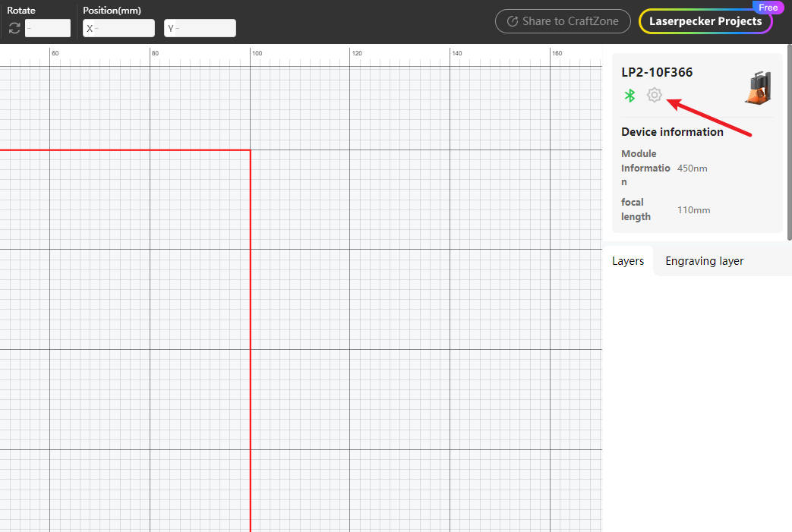Click the Device information heading
This screenshot has width=792, height=532.
672,132
